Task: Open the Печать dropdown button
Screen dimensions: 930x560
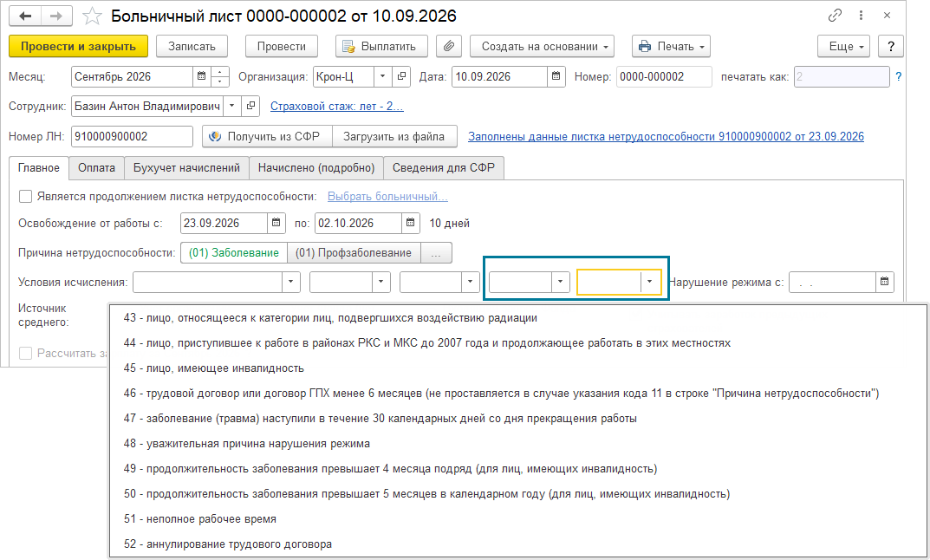Action: click(671, 46)
